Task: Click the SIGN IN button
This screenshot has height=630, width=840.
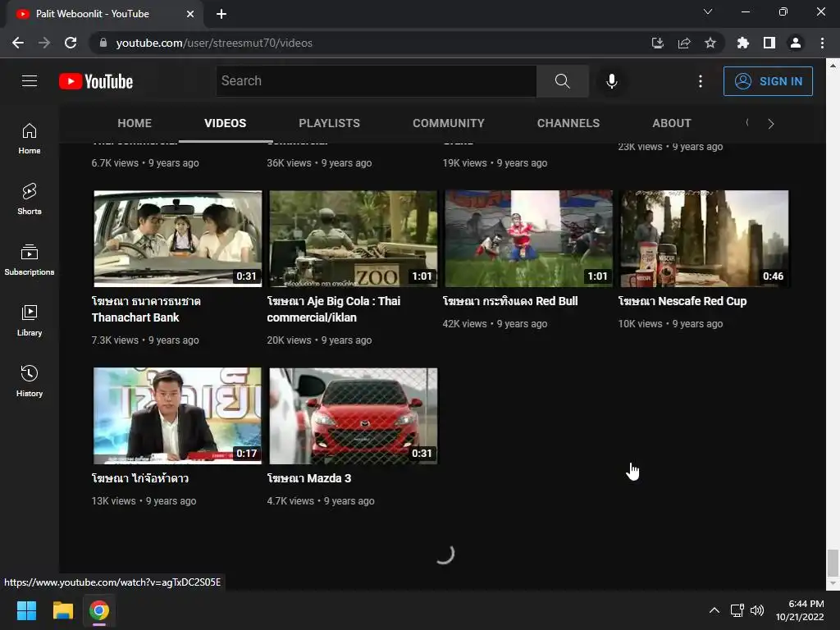Action: pyautogui.click(x=768, y=81)
